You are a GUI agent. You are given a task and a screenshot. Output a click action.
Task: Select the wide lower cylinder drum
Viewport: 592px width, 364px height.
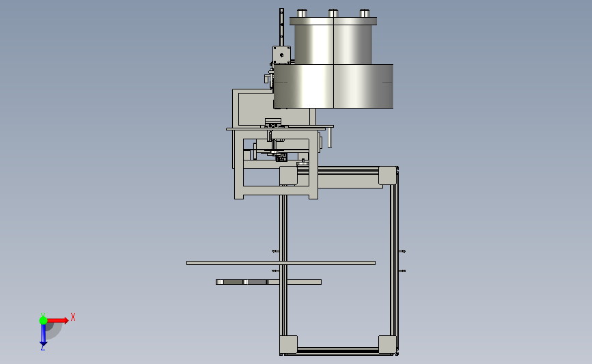coord(333,86)
